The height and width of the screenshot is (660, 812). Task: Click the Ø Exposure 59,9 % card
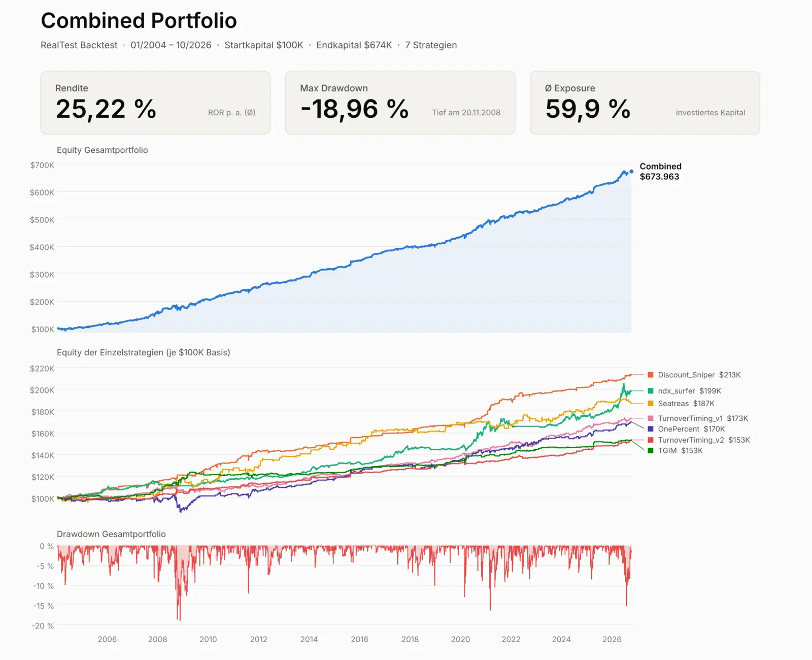pos(645,103)
